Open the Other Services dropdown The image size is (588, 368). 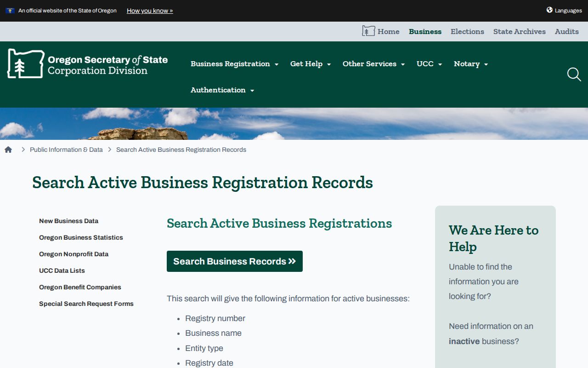coord(374,64)
